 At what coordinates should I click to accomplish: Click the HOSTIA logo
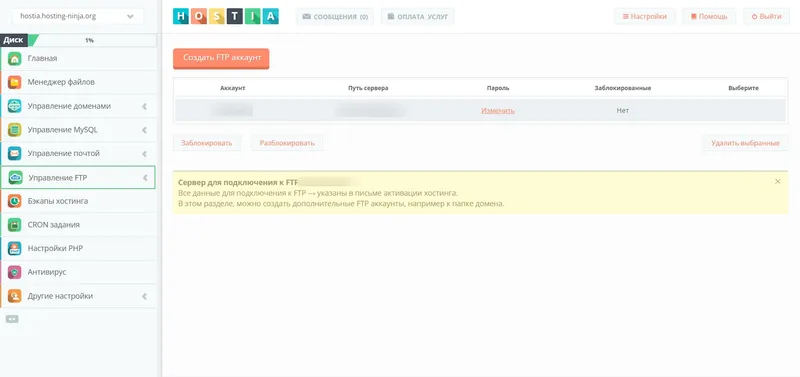tap(226, 16)
